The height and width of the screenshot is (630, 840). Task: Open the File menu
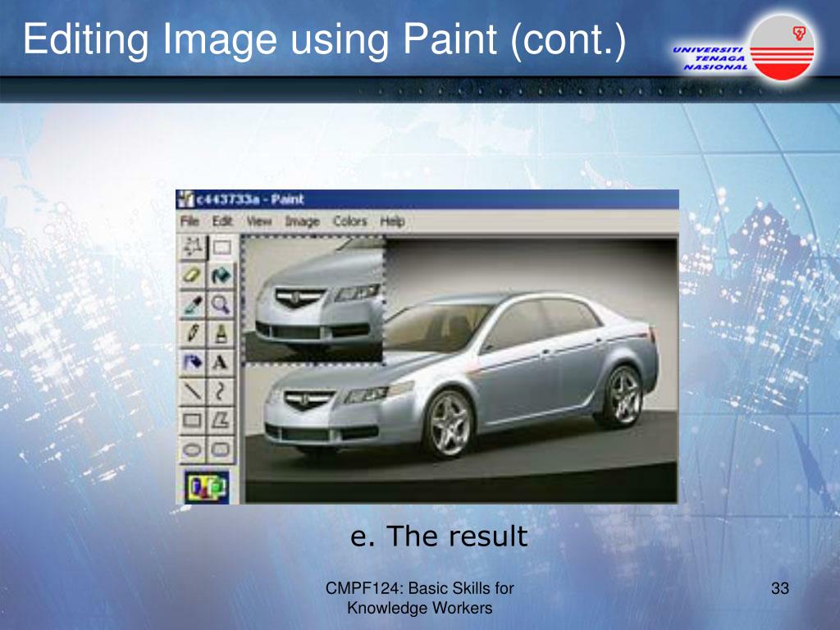coord(189,221)
